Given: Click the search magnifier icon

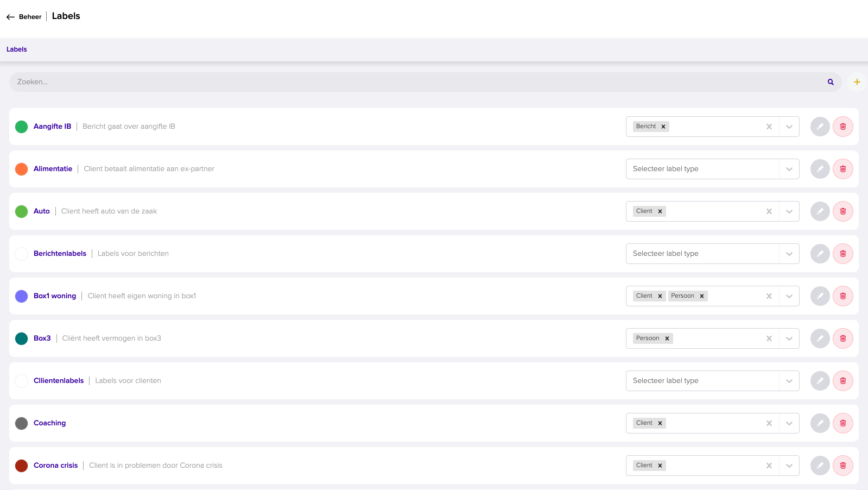Looking at the screenshot, I should coord(831,82).
